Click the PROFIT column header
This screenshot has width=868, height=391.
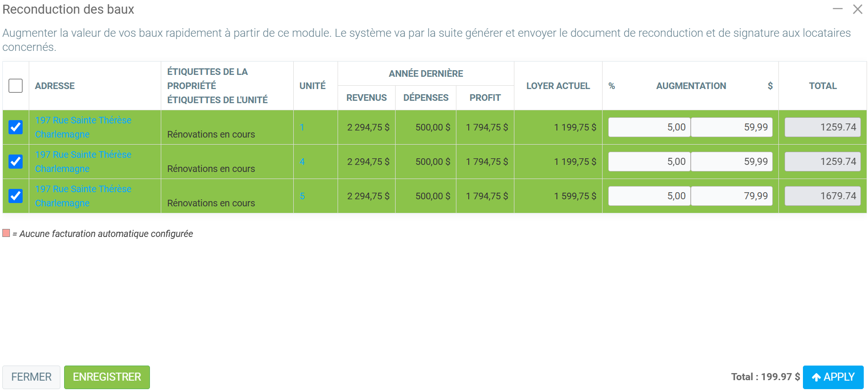pos(485,98)
